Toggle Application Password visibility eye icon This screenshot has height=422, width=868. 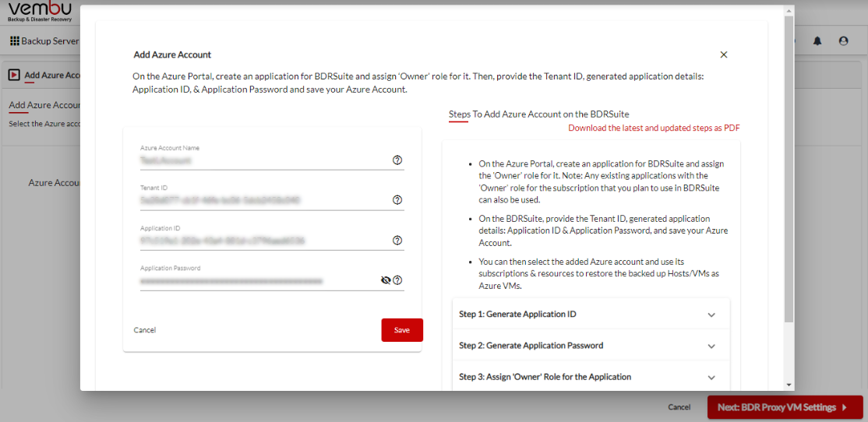coord(386,280)
